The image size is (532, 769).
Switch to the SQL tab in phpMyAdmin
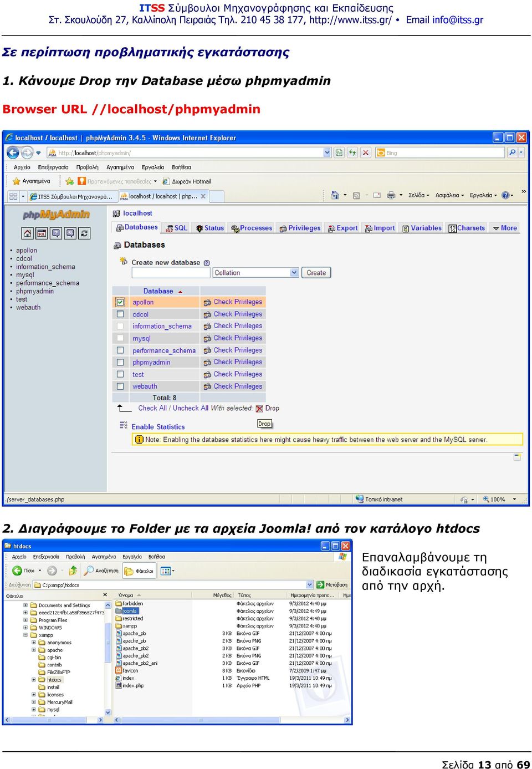click(x=176, y=228)
